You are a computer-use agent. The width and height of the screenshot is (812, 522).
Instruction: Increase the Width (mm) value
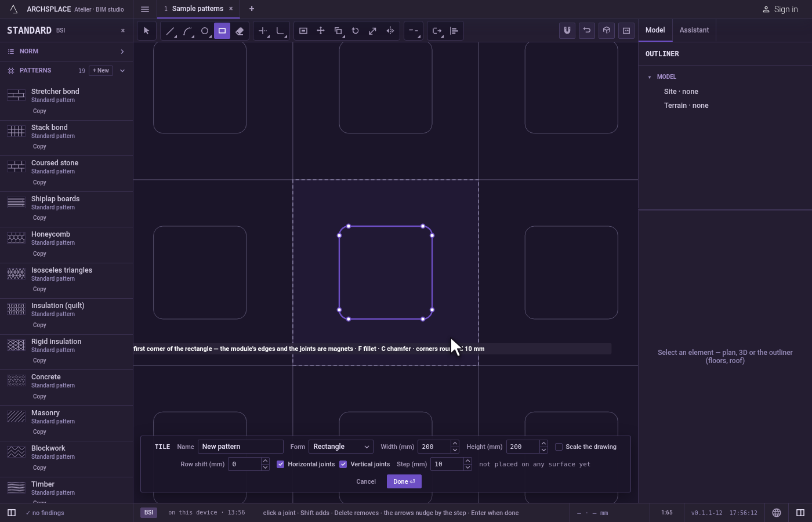455,444
